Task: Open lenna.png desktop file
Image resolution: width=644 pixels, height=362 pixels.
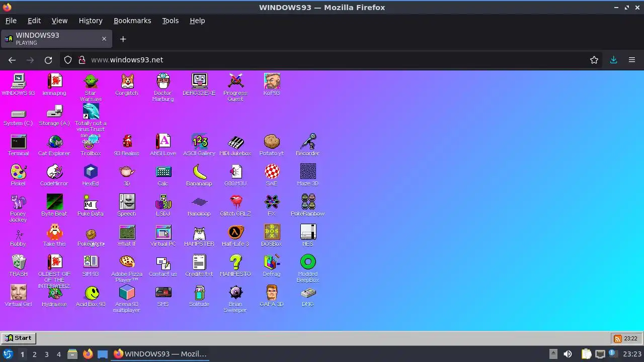Action: pos(54,84)
